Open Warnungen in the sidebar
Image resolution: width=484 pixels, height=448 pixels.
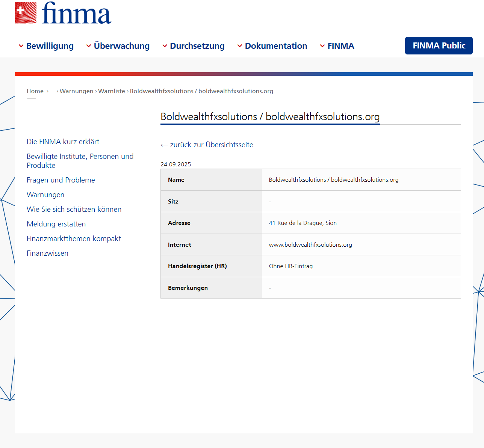(45, 195)
